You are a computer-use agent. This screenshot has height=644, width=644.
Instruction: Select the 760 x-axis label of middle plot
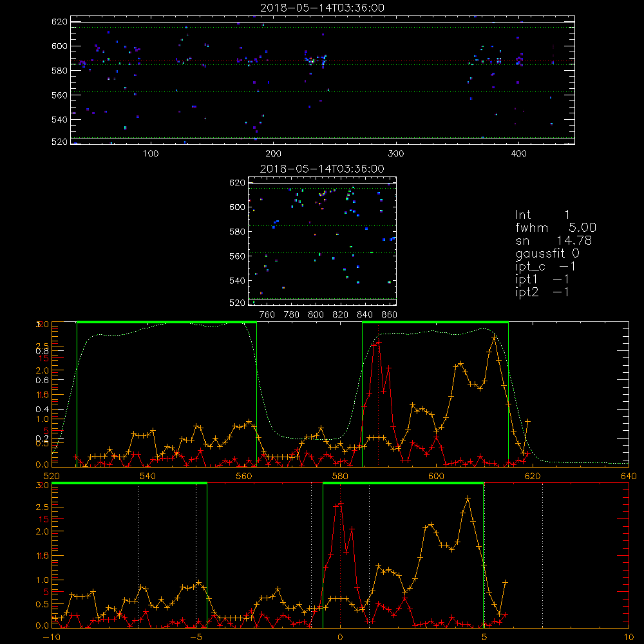[267, 315]
